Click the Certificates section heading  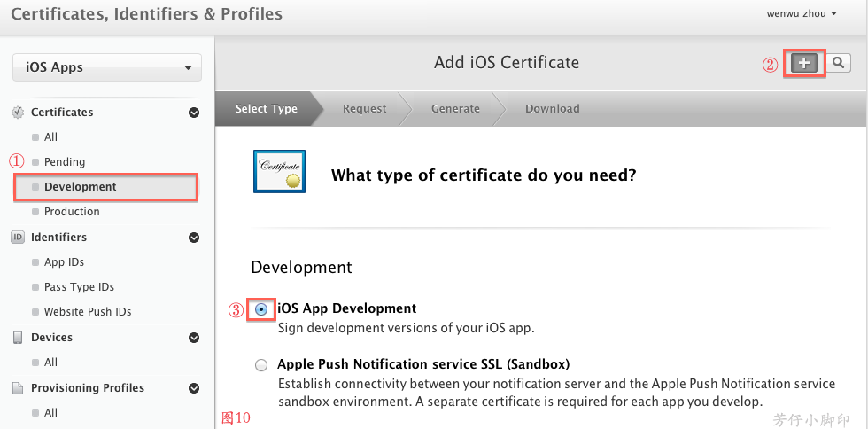tap(62, 113)
